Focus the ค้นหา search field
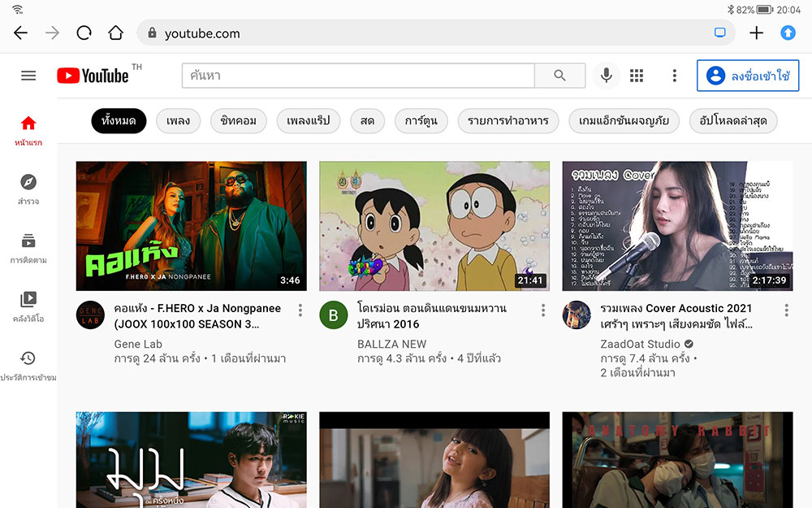This screenshot has height=508, width=812. tap(357, 76)
